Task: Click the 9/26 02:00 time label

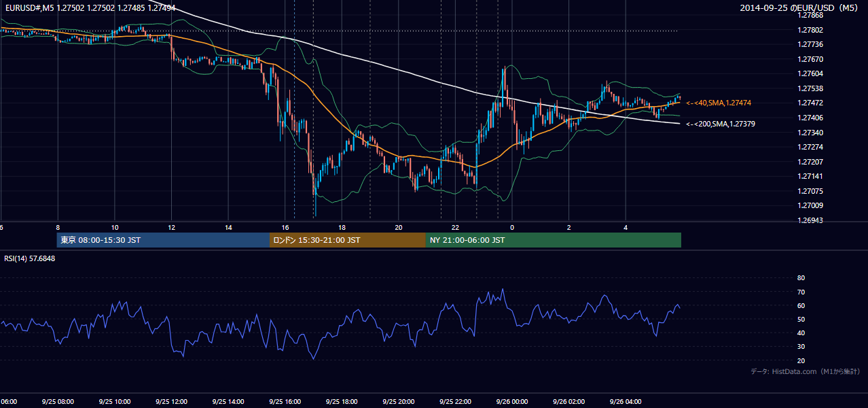Action: coord(568,402)
